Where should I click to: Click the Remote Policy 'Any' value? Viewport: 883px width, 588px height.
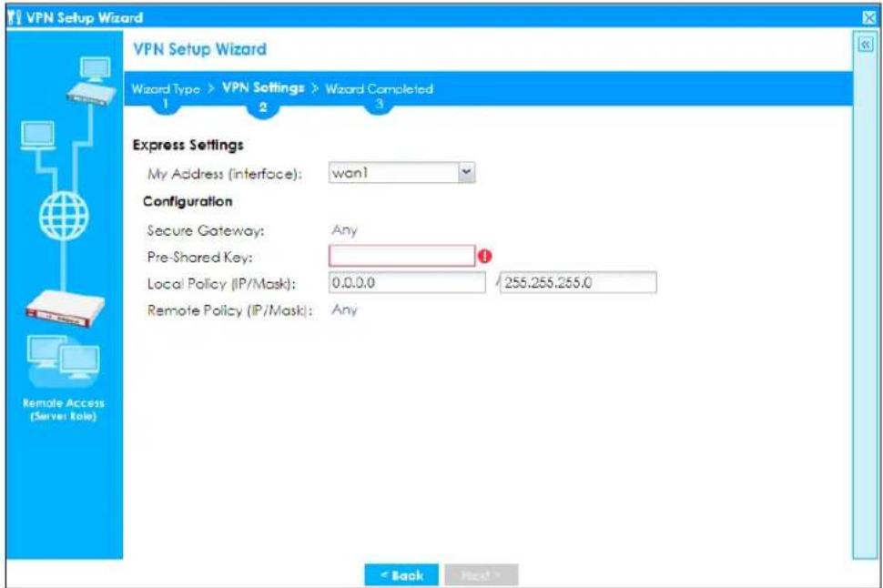[345, 309]
